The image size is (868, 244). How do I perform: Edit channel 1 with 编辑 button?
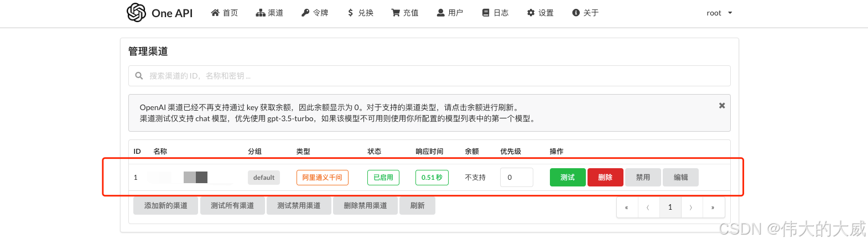680,178
